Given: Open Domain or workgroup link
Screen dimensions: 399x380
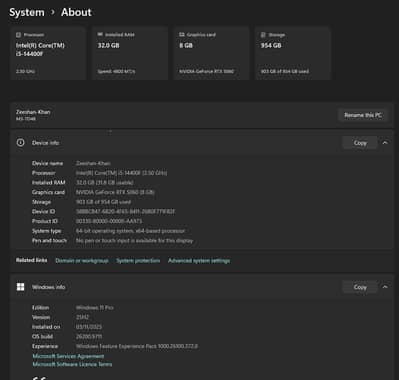Looking at the screenshot, I should coord(82,260).
